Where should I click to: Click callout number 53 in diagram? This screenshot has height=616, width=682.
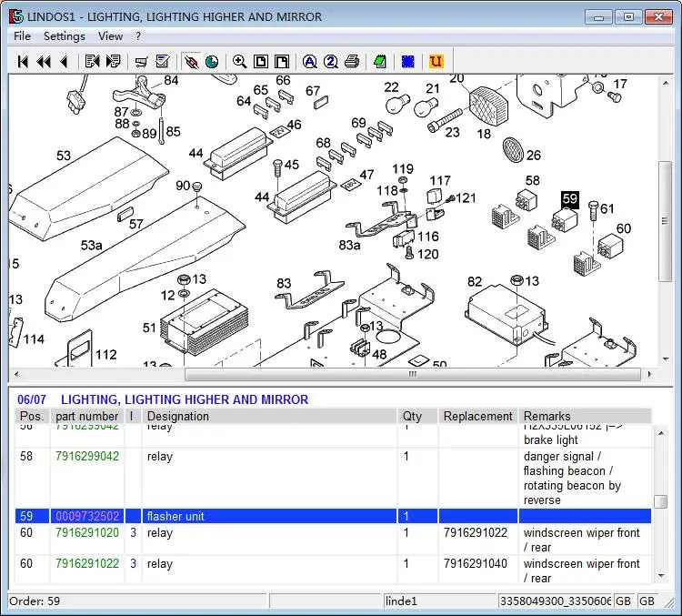pos(64,156)
